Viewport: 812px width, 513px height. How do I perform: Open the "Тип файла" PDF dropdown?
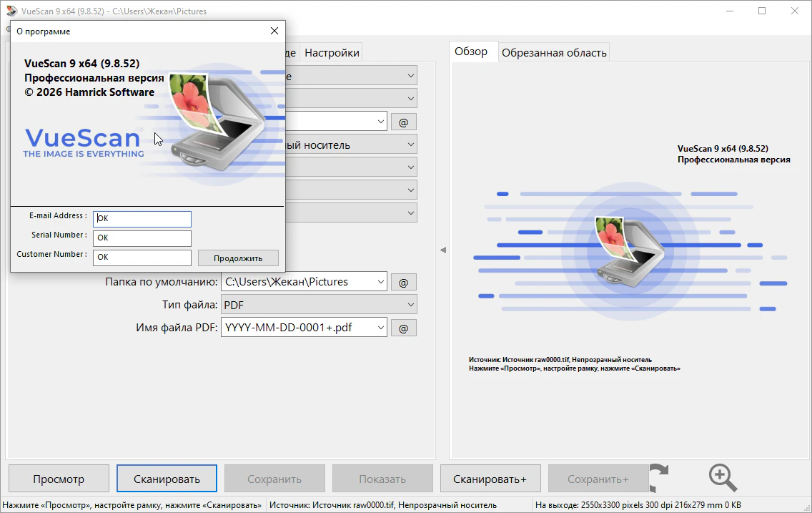tap(410, 305)
